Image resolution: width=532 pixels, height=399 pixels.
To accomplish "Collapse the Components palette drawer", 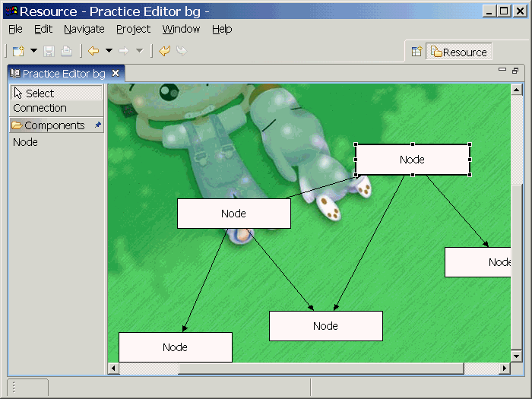I will coord(49,125).
